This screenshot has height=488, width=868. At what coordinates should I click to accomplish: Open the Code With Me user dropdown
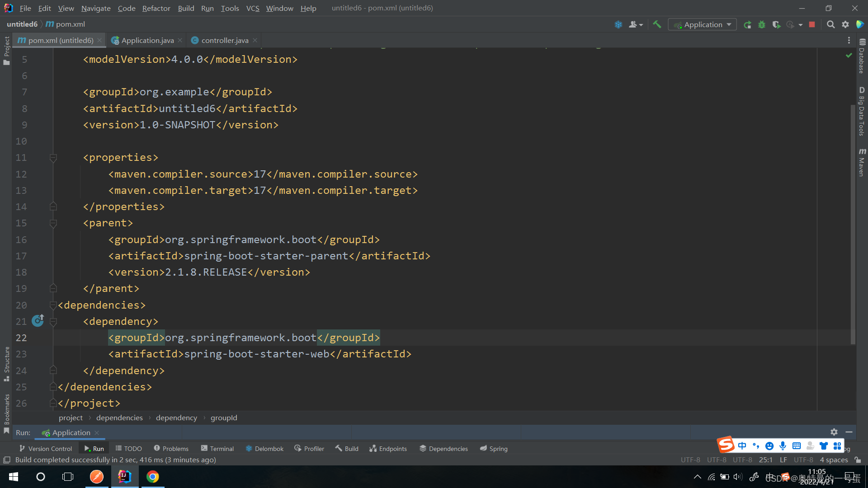click(636, 24)
